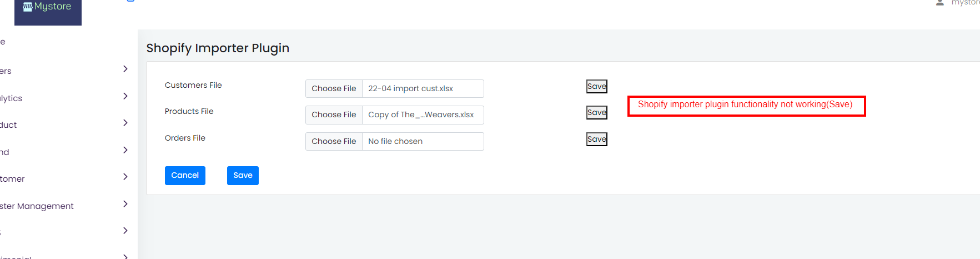The height and width of the screenshot is (259, 980).
Task: Click the Mystore logo
Action: (48, 8)
